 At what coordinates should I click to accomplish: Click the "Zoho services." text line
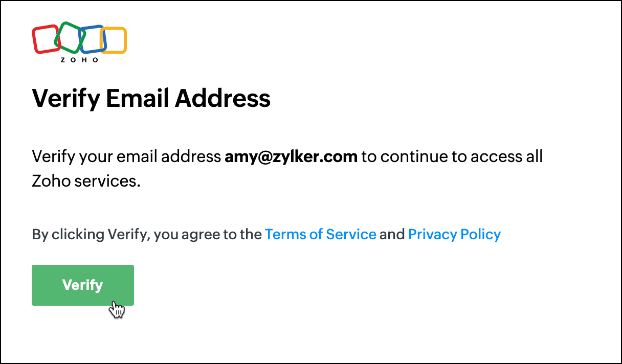coord(86,181)
